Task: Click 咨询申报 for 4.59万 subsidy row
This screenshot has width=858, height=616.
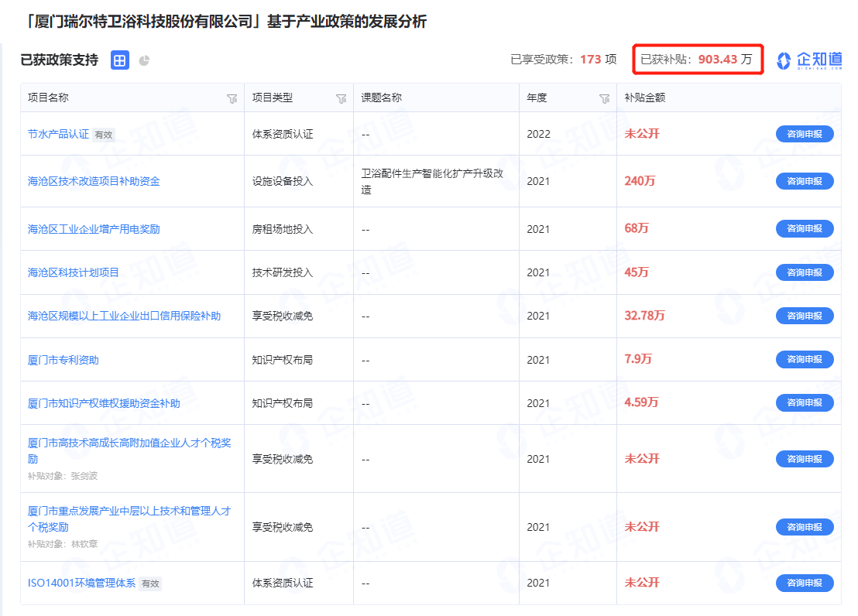Action: [x=805, y=402]
